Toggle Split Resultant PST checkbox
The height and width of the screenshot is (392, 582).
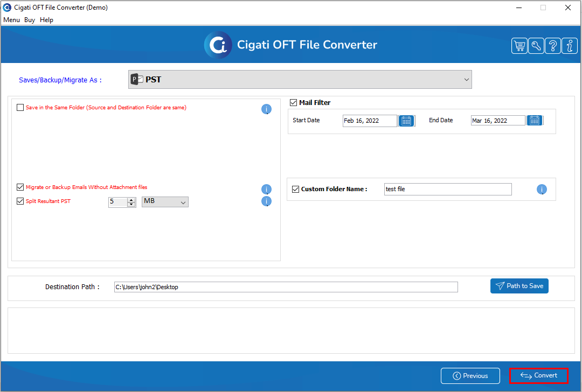click(x=20, y=201)
